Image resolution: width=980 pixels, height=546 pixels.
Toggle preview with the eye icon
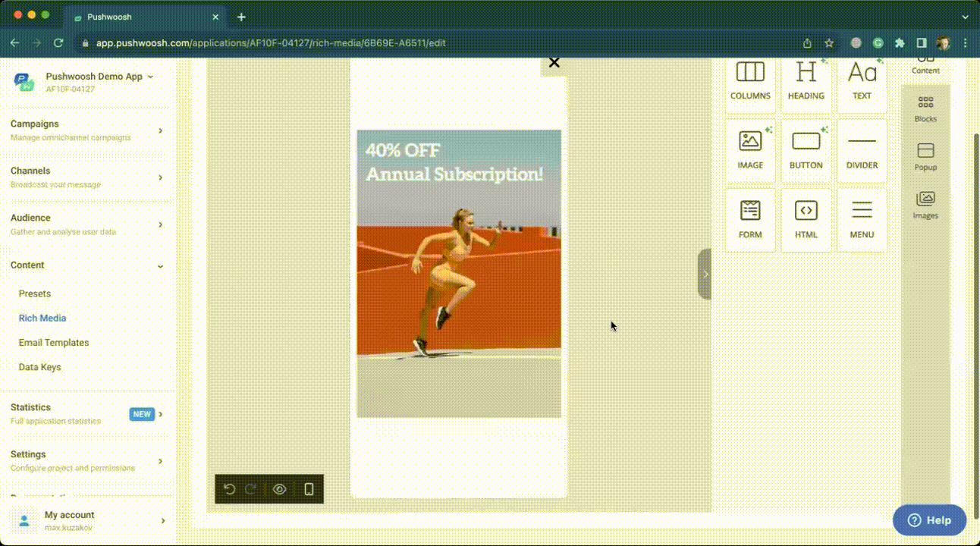tap(279, 489)
